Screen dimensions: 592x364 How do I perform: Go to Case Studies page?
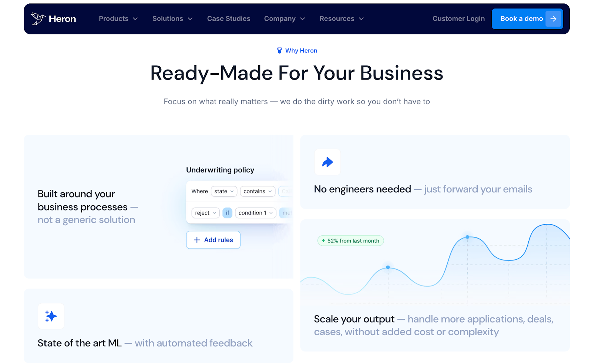[x=229, y=18]
